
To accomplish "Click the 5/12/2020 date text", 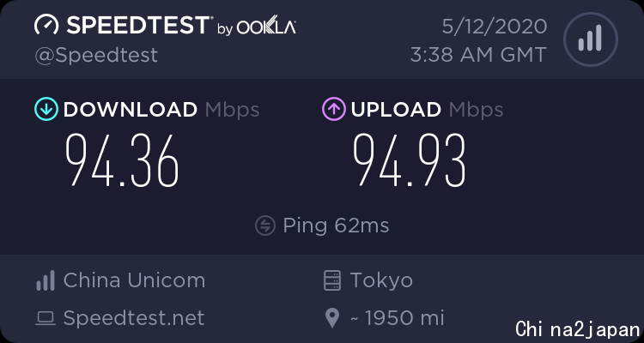I will tap(495, 27).
